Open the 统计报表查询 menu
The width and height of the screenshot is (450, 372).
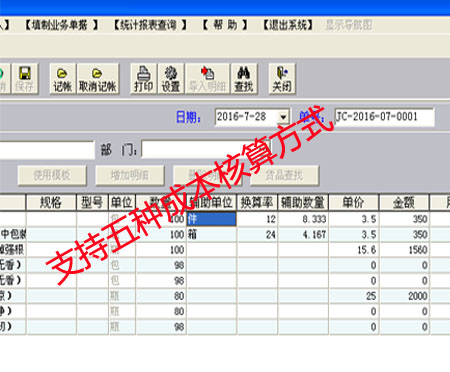click(150, 25)
